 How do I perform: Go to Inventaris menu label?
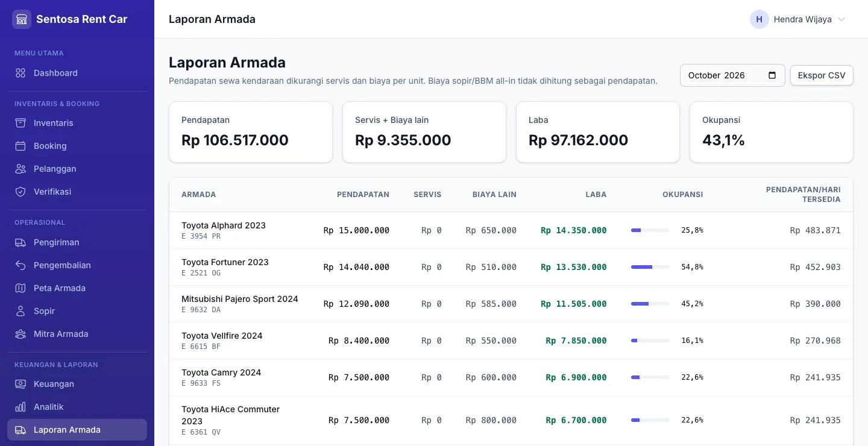54,123
